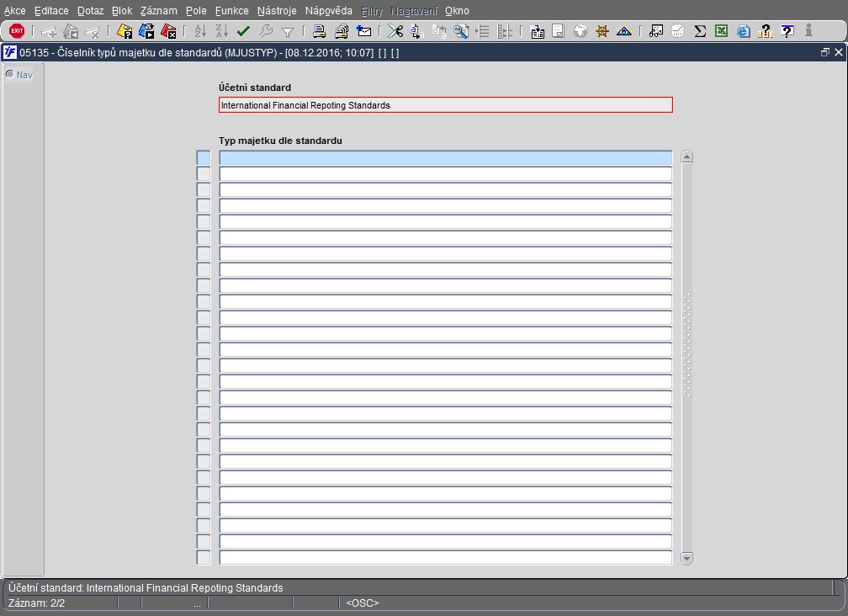Image resolution: width=848 pixels, height=616 pixels.
Task: Open the Editace menu
Action: 51,11
